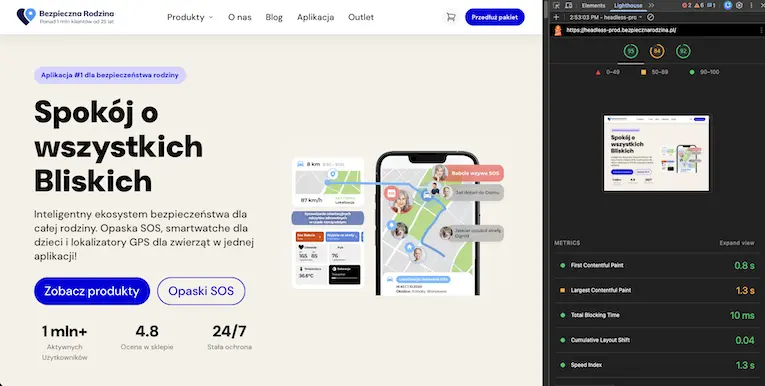Image resolution: width=765 pixels, height=386 pixels.
Task: Click the red errors counter showing 2
Action: tap(687, 5)
